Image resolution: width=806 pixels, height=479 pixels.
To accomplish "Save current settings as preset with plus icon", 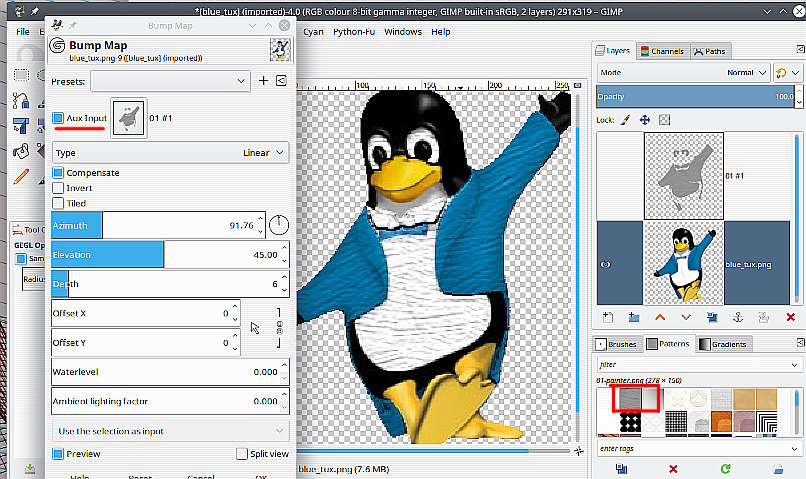I will [x=264, y=80].
